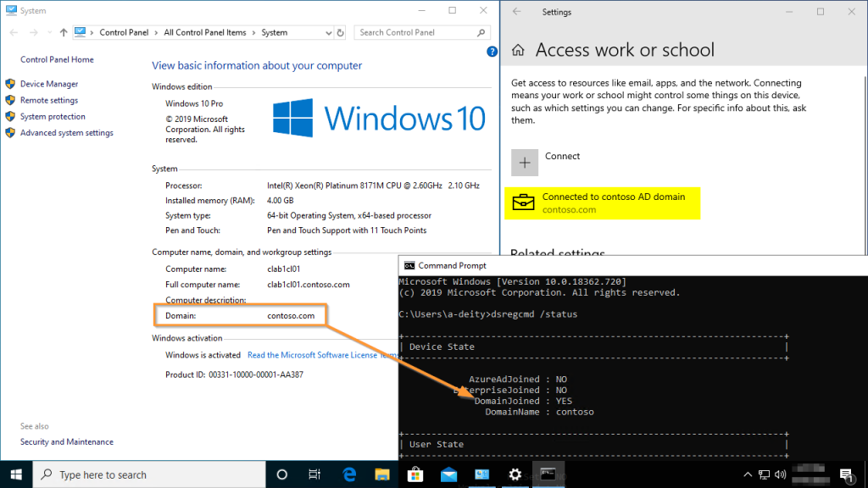This screenshot has width=868, height=488.
Task: Click shield icon beside Advanced system settings
Action: [x=10, y=133]
